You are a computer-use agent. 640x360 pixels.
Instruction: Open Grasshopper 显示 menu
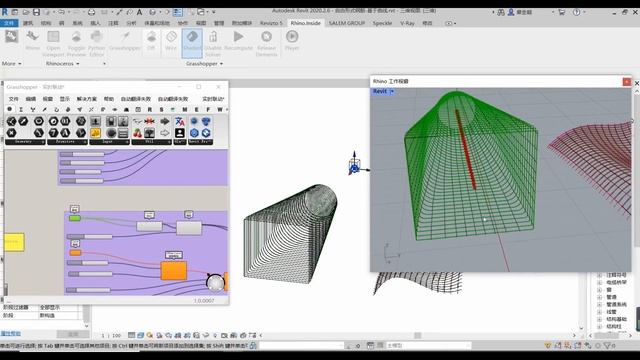click(64, 99)
